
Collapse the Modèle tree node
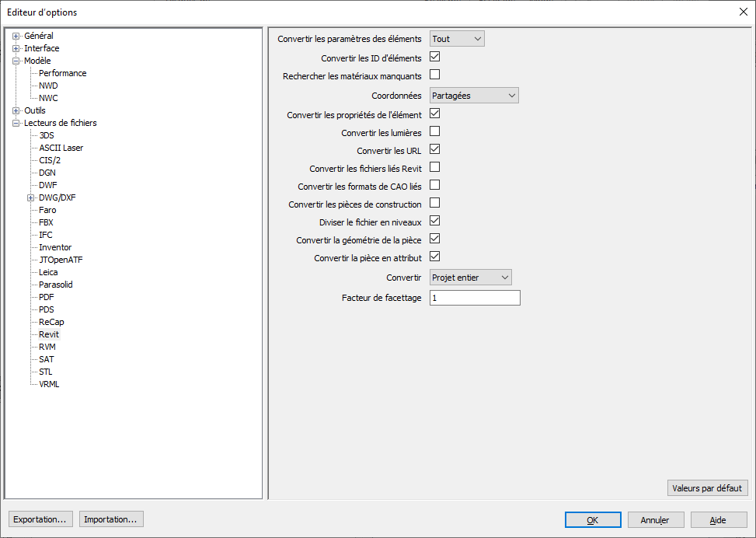(x=16, y=61)
